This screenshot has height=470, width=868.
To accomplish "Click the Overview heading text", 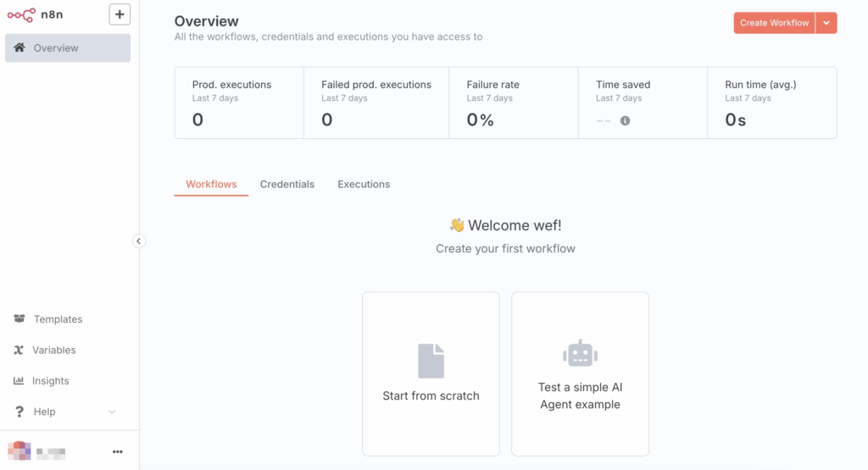I will pyautogui.click(x=207, y=21).
